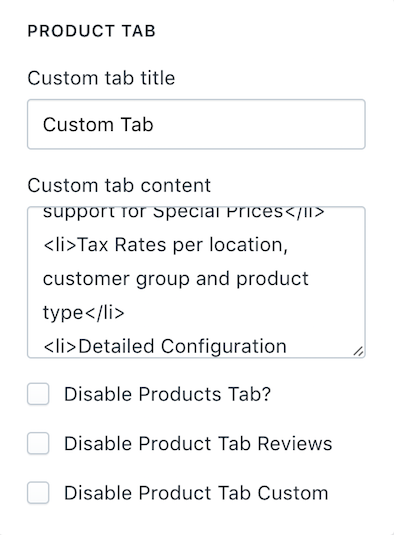Click the "Disable Product Tab Custom" label
This screenshot has width=394, height=535.
click(x=196, y=493)
